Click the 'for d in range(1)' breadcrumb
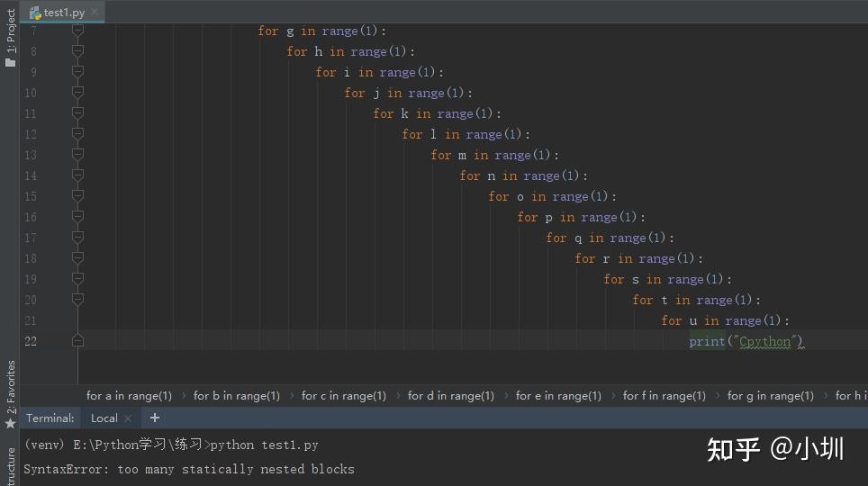This screenshot has width=868, height=486. coord(450,396)
